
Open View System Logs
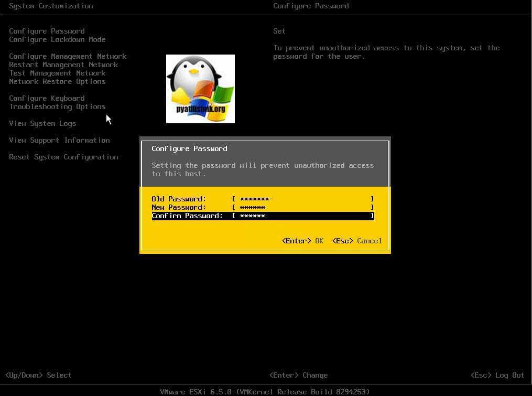[42, 123]
